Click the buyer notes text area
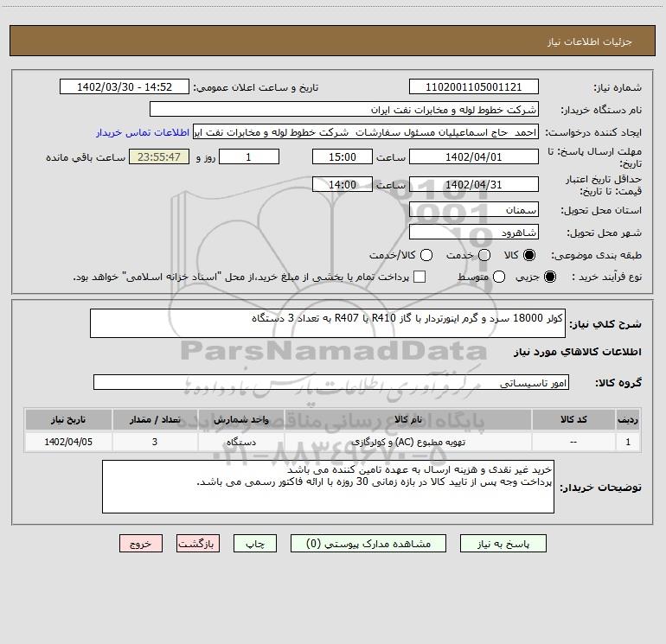Screen dimensions: 666x644 click(x=328, y=487)
